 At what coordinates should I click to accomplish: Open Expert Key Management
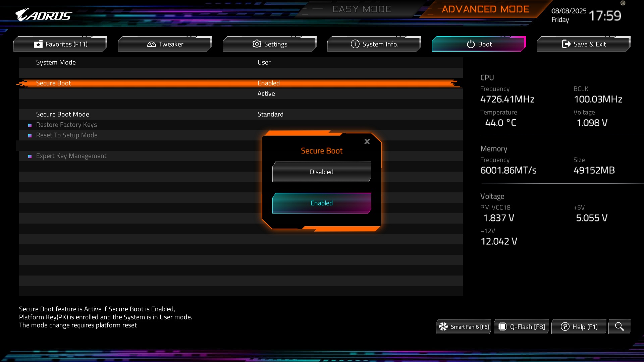(71, 156)
